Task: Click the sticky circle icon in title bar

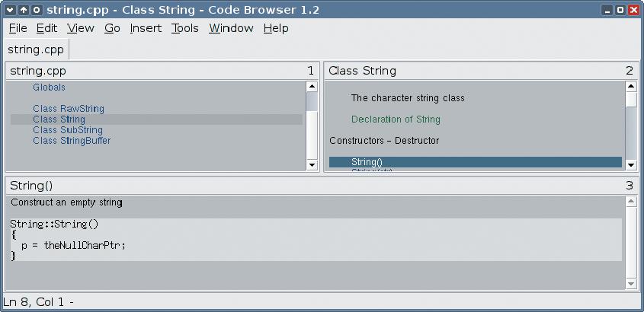Action: [37, 10]
